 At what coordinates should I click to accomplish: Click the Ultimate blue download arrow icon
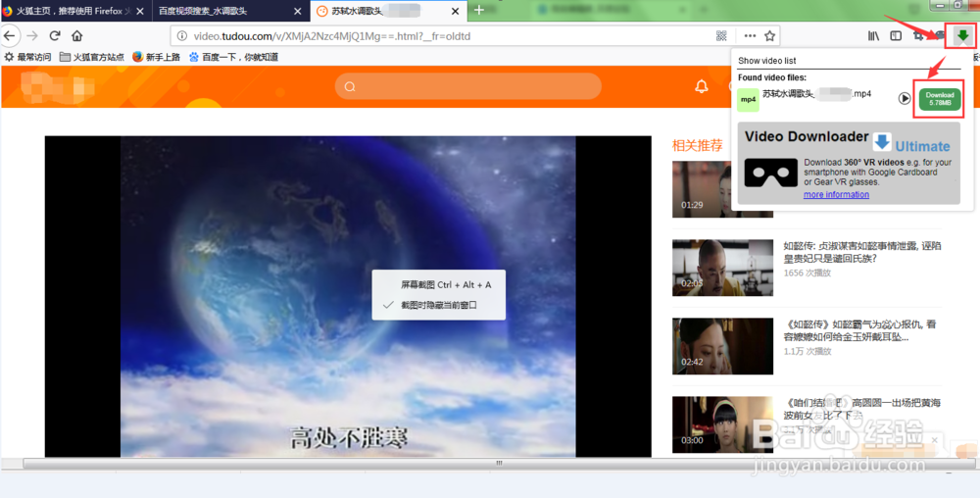[882, 142]
